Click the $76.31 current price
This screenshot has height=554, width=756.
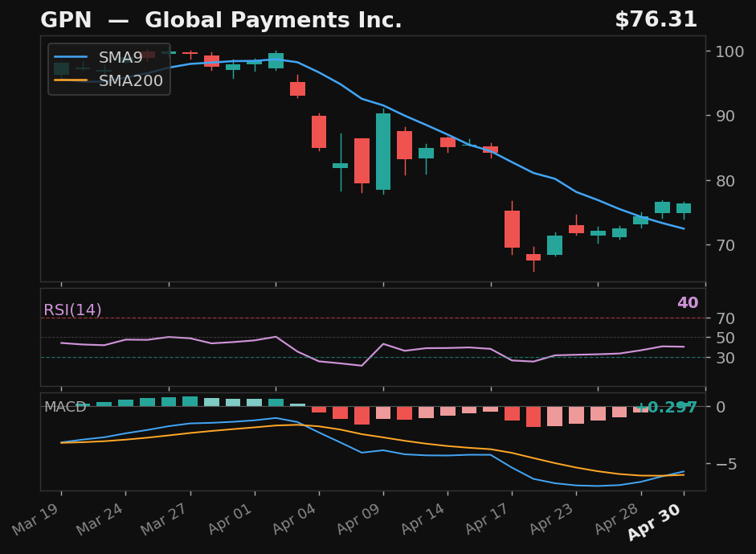click(656, 20)
